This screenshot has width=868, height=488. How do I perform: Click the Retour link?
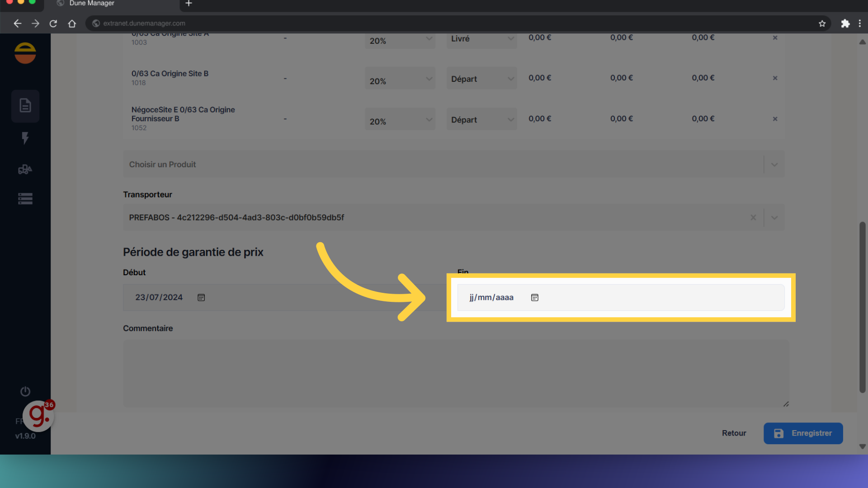coord(734,433)
